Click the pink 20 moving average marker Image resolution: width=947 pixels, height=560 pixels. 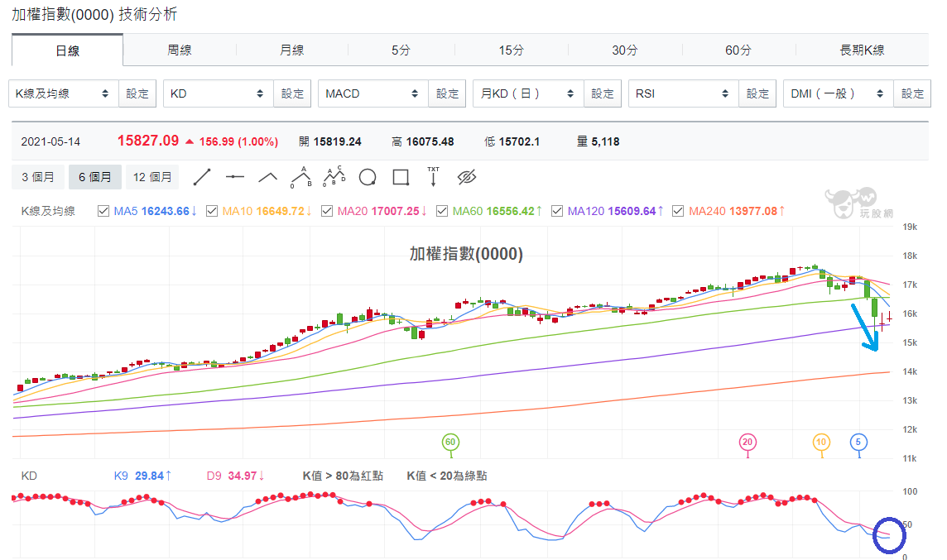pos(748,443)
